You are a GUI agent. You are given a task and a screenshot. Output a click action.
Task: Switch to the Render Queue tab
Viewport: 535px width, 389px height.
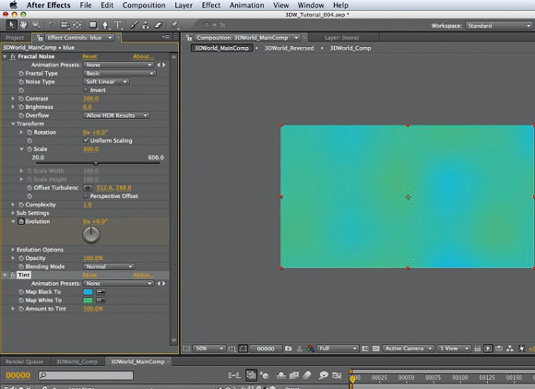(x=25, y=362)
